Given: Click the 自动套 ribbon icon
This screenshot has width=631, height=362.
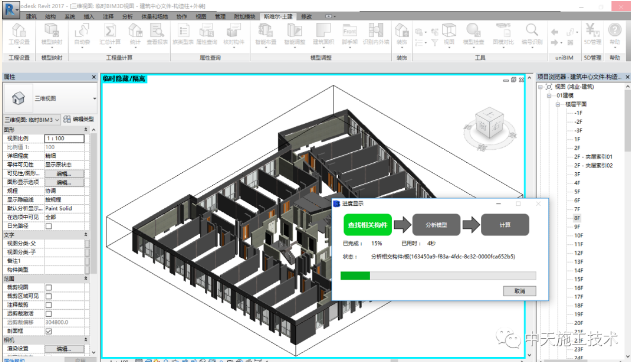Looking at the screenshot, I should click(x=82, y=31).
